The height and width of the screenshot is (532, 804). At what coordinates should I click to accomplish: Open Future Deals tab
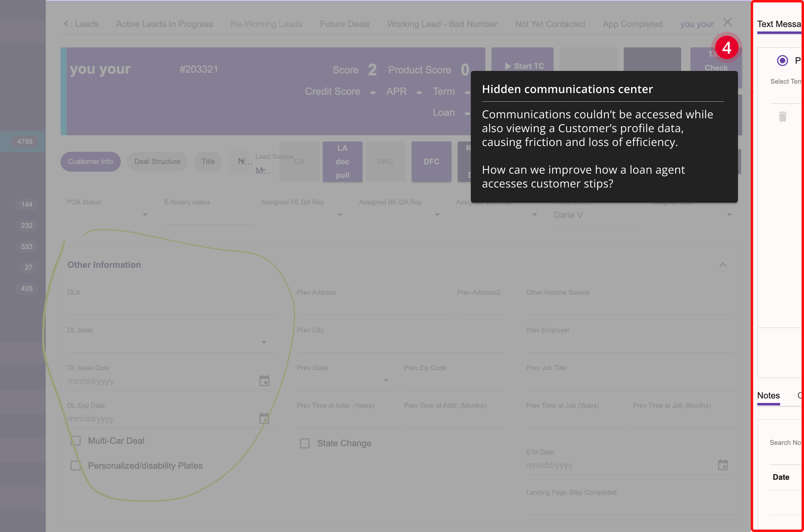[345, 24]
